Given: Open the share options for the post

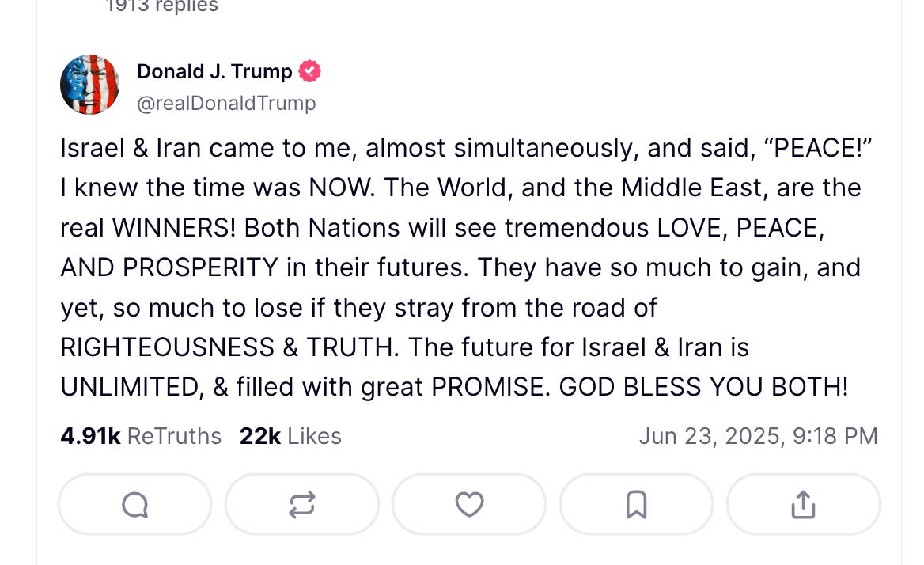Looking at the screenshot, I should (x=804, y=503).
